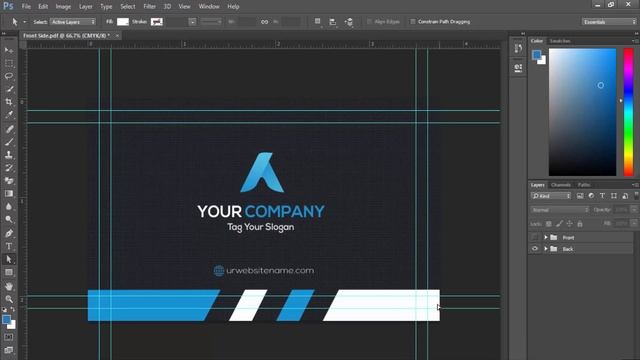This screenshot has width=640, height=360.
Task: Hide the Back layer group
Action: point(535,249)
